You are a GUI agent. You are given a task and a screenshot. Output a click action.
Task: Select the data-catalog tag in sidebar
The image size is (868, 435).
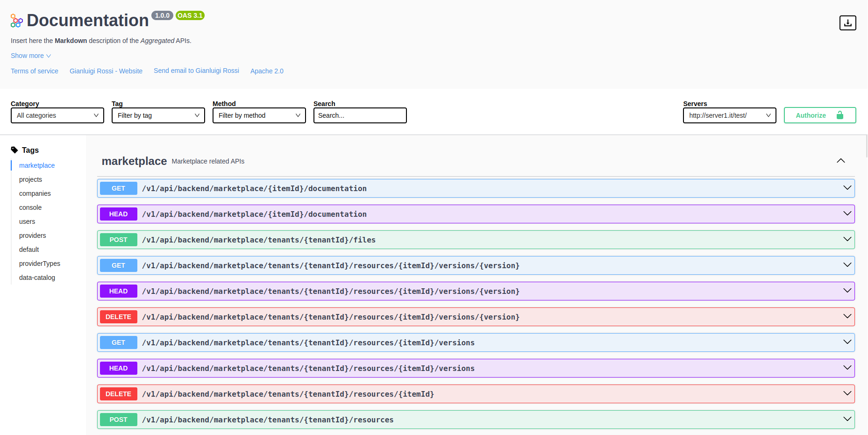point(37,278)
